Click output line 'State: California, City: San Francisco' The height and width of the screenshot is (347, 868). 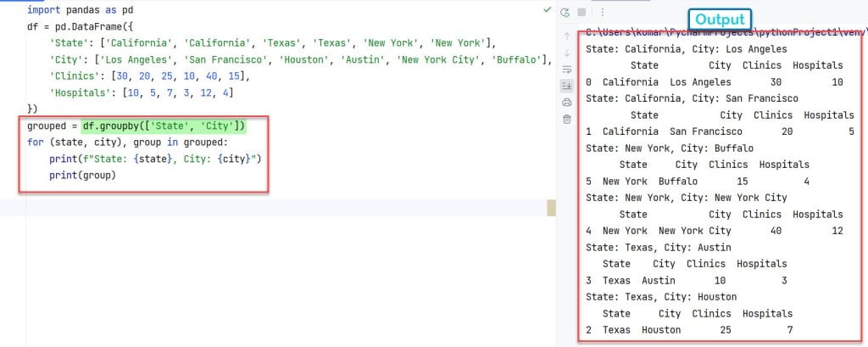(692, 98)
